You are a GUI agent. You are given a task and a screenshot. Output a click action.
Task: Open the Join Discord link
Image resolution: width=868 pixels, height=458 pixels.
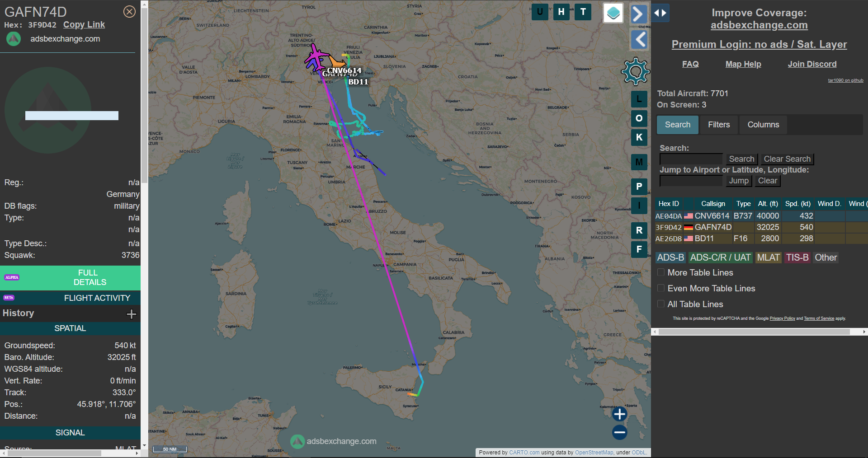click(x=812, y=64)
